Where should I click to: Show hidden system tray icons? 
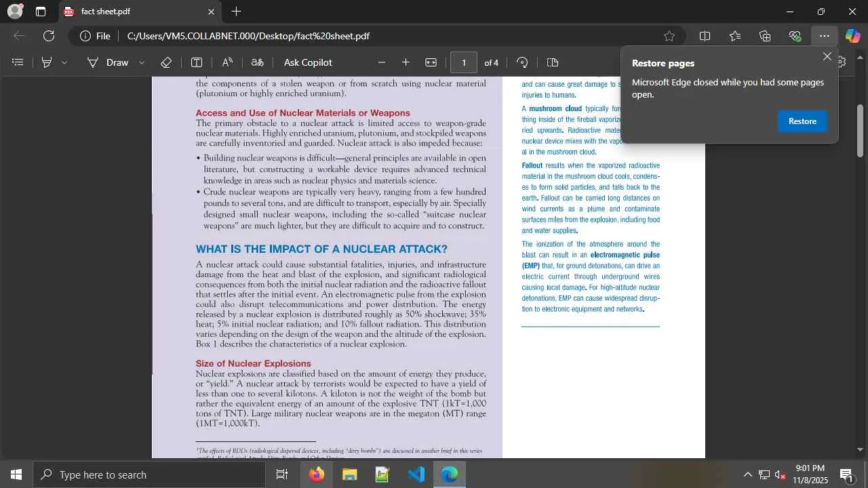tap(747, 474)
